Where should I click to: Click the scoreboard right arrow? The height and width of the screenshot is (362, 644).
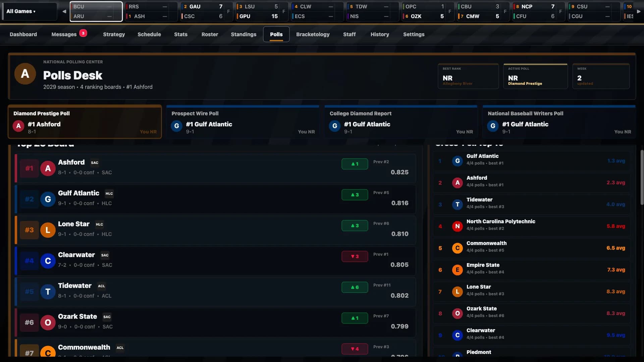point(639,11)
